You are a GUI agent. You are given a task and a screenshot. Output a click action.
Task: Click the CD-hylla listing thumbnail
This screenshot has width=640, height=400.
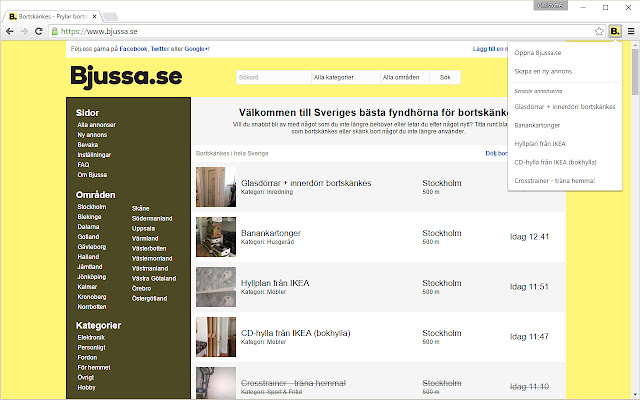[x=216, y=337]
